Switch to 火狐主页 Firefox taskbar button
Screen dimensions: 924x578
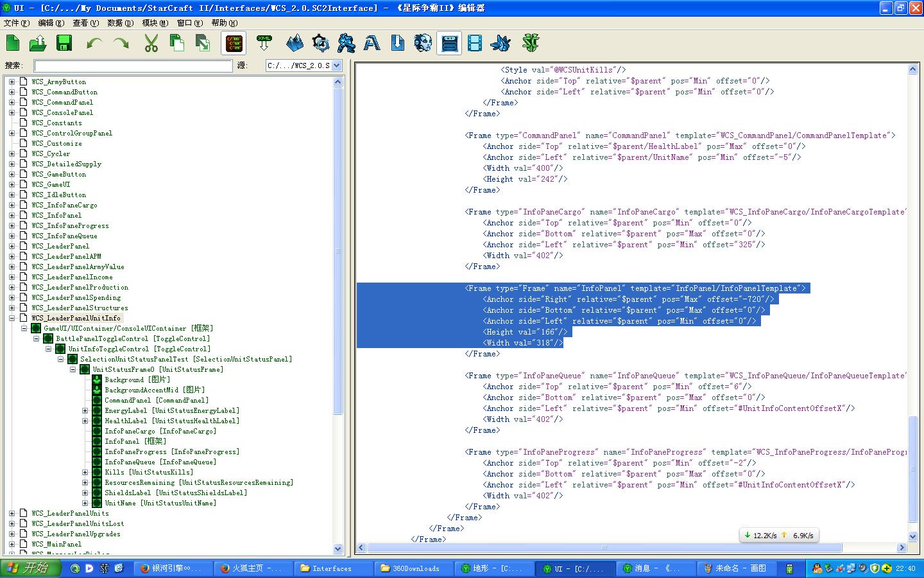tap(253, 568)
